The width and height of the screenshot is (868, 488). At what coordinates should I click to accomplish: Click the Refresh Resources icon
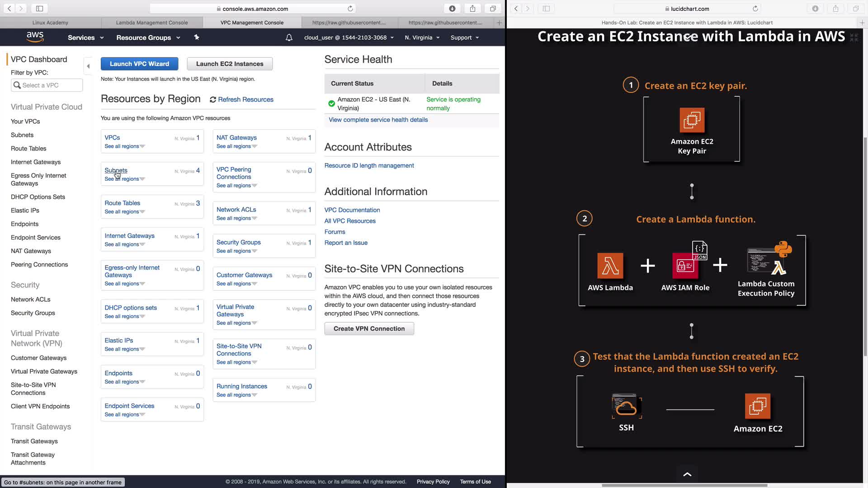click(x=213, y=99)
